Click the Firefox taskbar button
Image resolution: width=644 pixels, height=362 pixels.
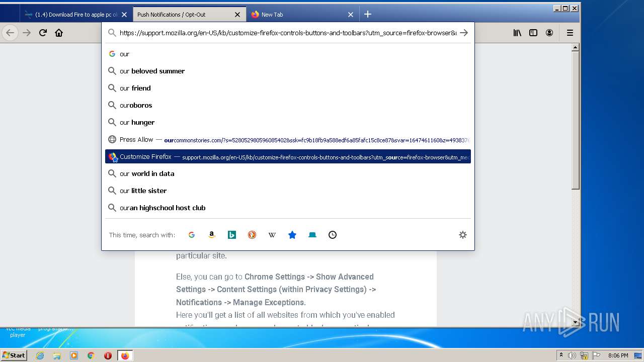125,355
